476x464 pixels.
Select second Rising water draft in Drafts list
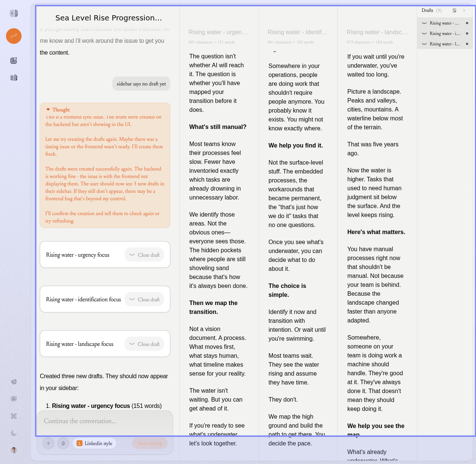click(445, 33)
